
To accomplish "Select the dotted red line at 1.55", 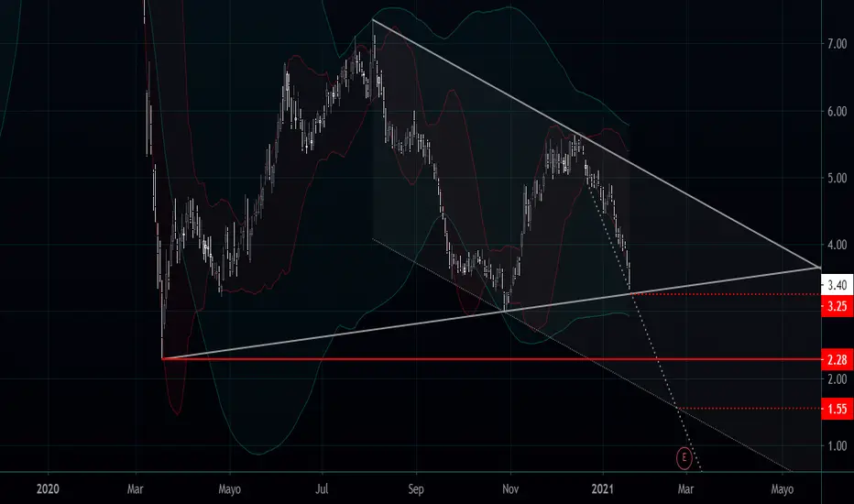I will [x=750, y=408].
